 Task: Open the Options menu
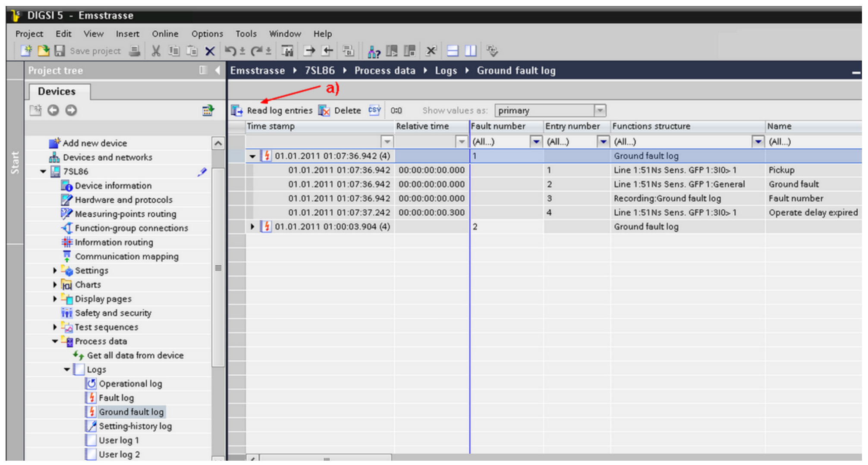207,34
